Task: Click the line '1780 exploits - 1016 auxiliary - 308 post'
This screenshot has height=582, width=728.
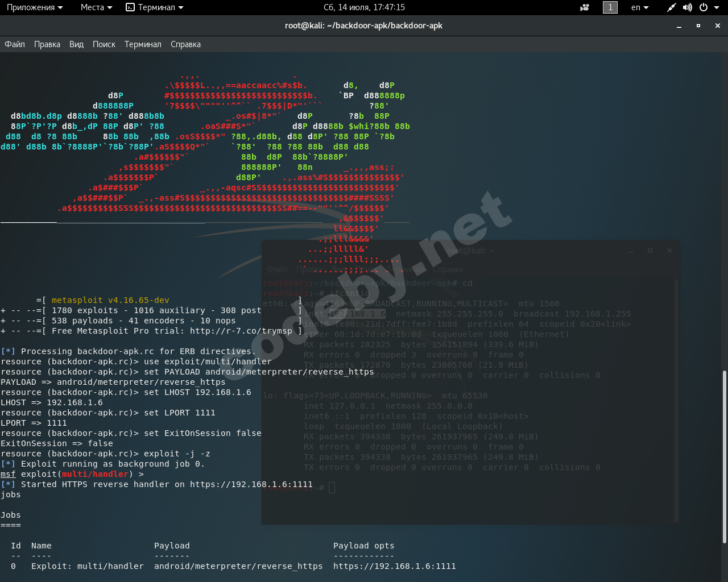Action: (156, 310)
